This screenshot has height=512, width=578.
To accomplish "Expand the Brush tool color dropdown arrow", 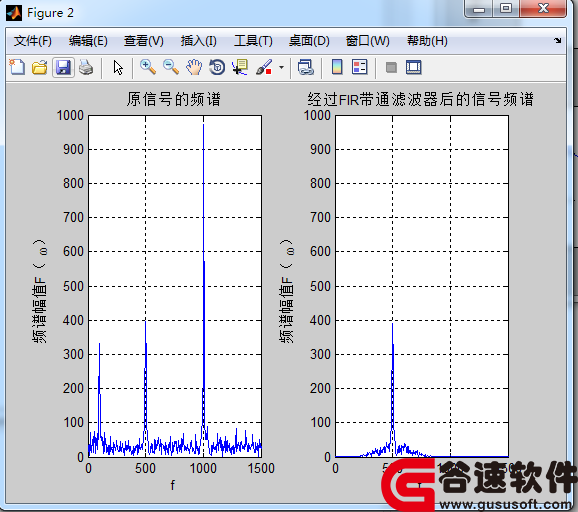I will (282, 67).
